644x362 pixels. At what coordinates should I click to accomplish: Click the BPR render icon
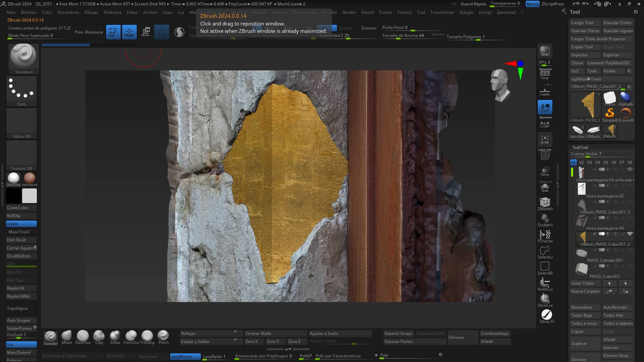pyautogui.click(x=545, y=51)
